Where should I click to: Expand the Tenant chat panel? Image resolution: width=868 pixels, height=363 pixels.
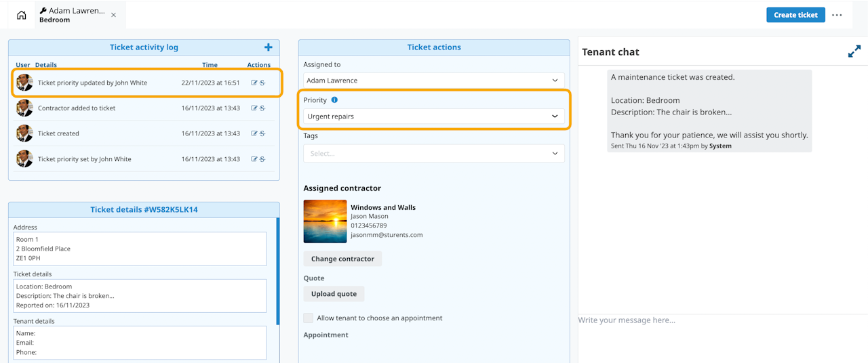(854, 52)
